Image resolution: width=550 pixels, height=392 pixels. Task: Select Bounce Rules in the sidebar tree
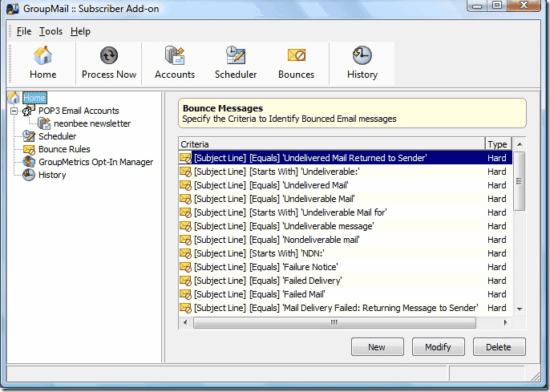(x=64, y=149)
